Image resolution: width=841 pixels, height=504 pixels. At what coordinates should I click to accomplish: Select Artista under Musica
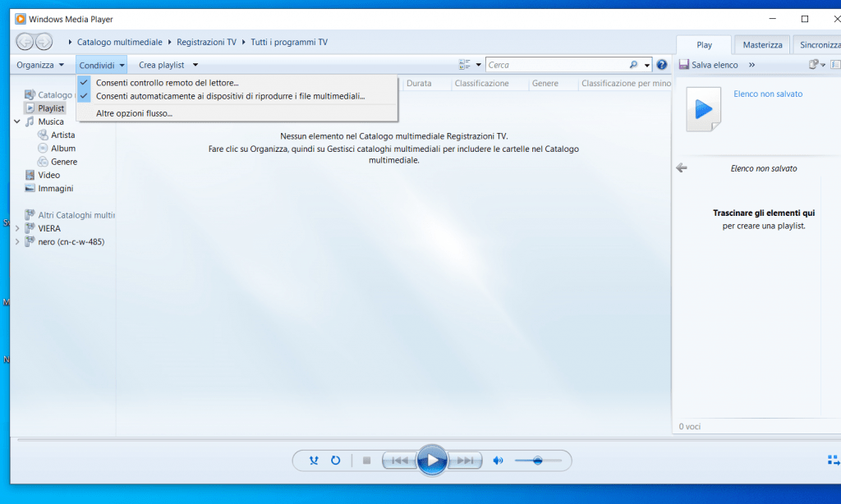(62, 135)
